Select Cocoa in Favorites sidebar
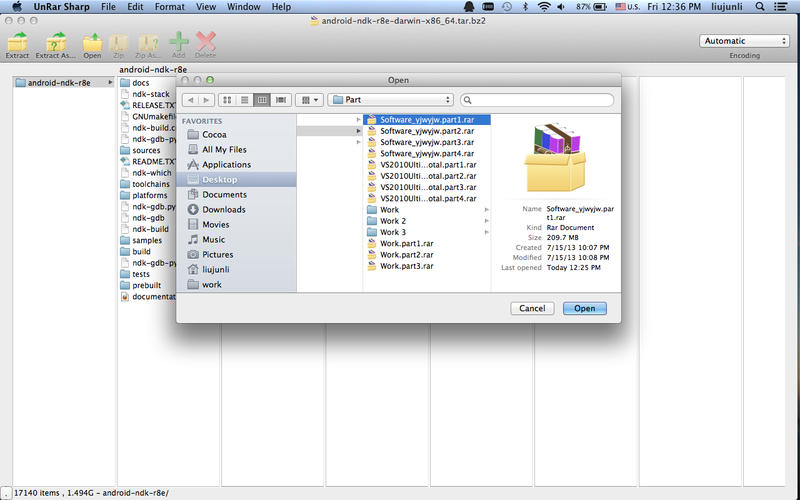The height and width of the screenshot is (500, 800). 236,135
